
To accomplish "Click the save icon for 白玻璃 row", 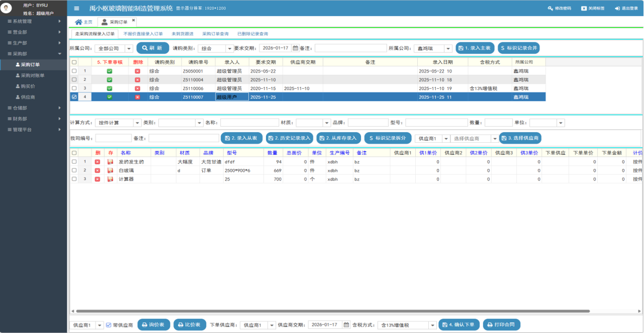I will coord(110,171).
